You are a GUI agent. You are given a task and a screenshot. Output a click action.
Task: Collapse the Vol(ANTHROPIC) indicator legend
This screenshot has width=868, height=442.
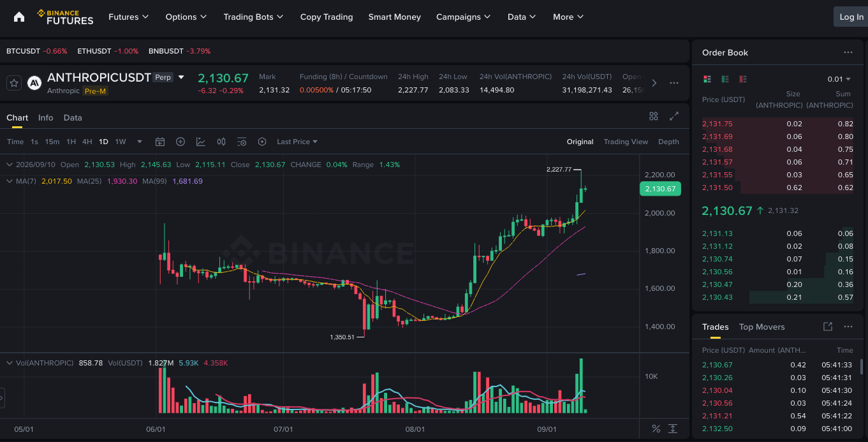point(9,363)
